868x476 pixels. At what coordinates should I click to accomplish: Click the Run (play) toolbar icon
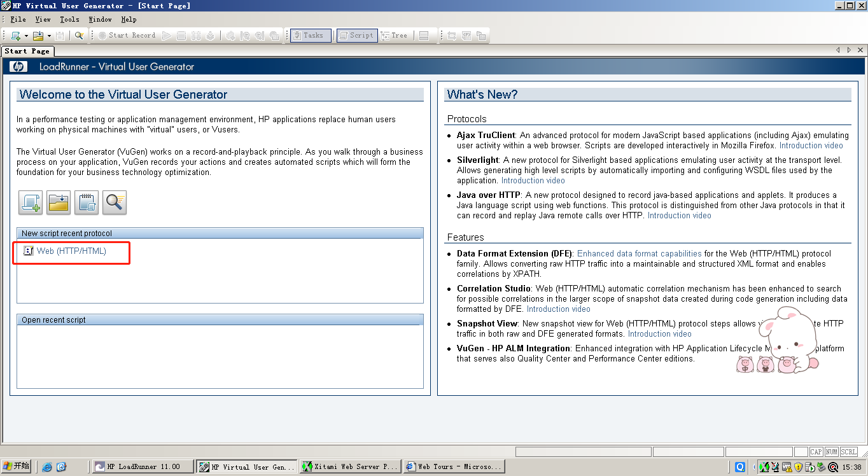pyautogui.click(x=167, y=36)
